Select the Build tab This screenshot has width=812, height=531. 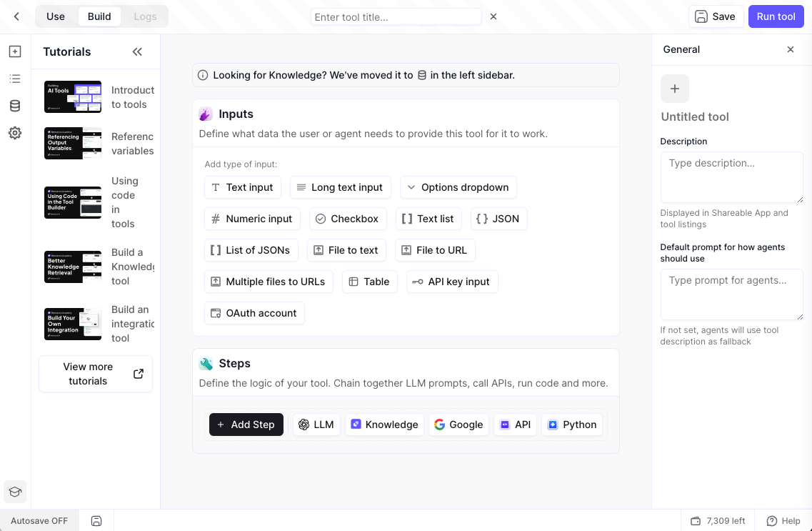tap(99, 16)
